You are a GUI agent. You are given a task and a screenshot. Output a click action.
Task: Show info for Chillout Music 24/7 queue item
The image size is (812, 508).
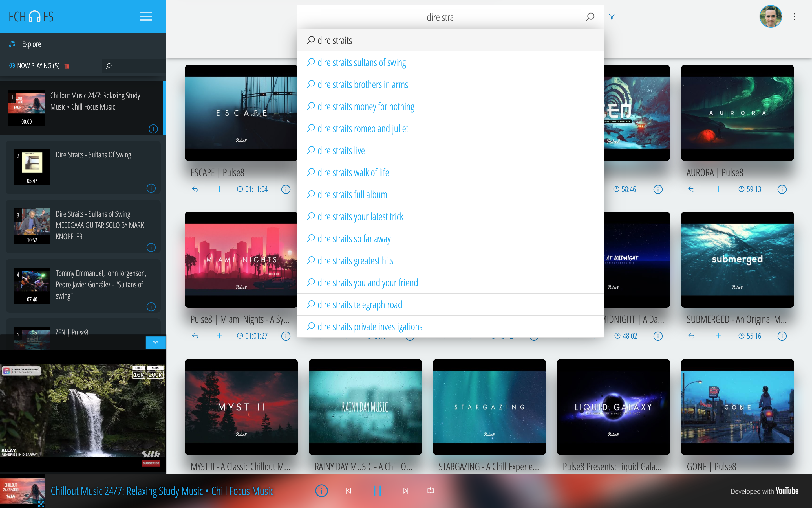click(x=153, y=129)
